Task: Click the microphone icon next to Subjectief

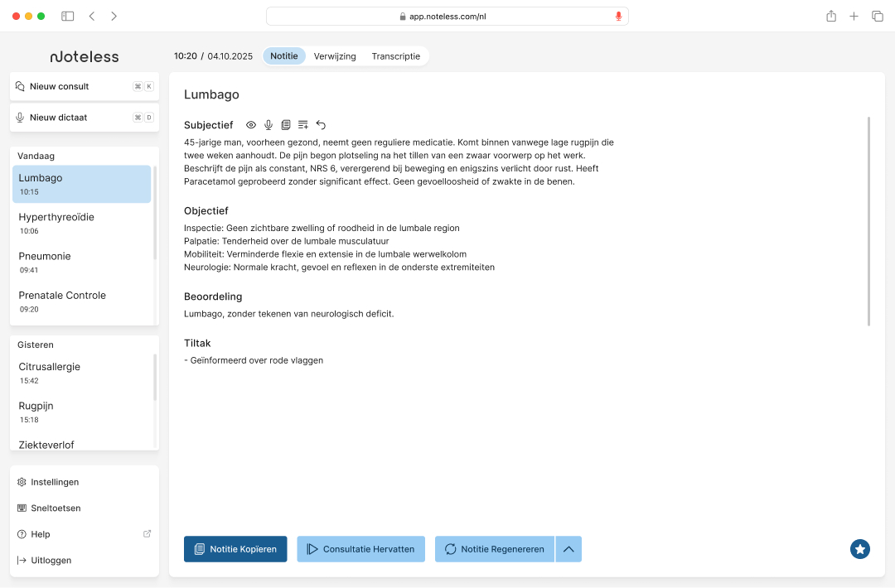Action: 268,125
